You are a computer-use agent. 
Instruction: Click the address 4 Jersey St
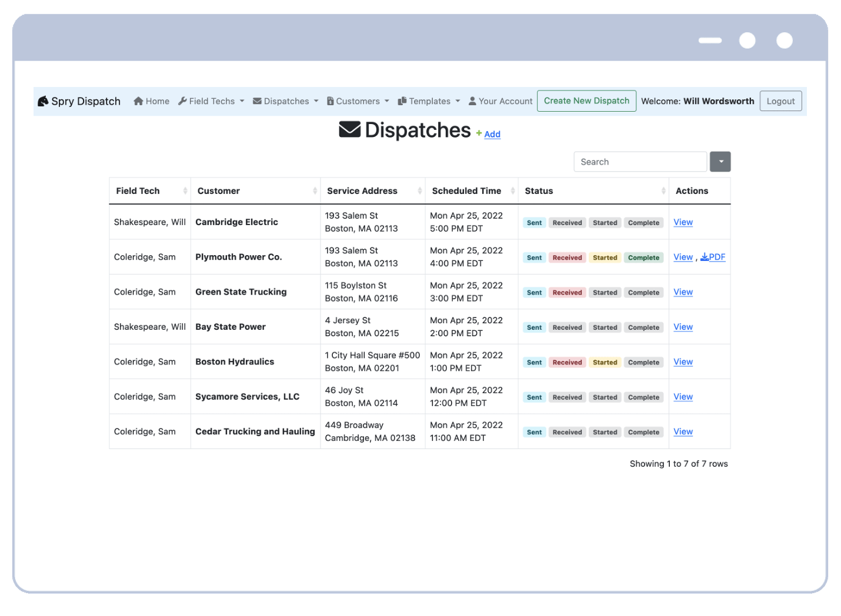pos(362,327)
